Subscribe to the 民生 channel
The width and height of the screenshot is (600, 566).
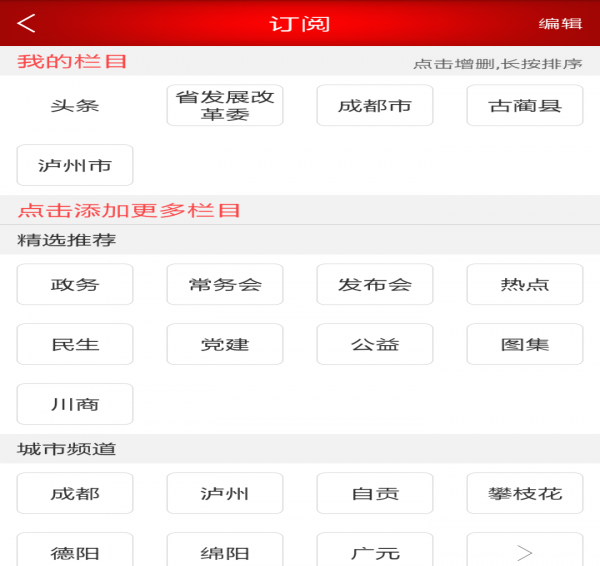[75, 344]
